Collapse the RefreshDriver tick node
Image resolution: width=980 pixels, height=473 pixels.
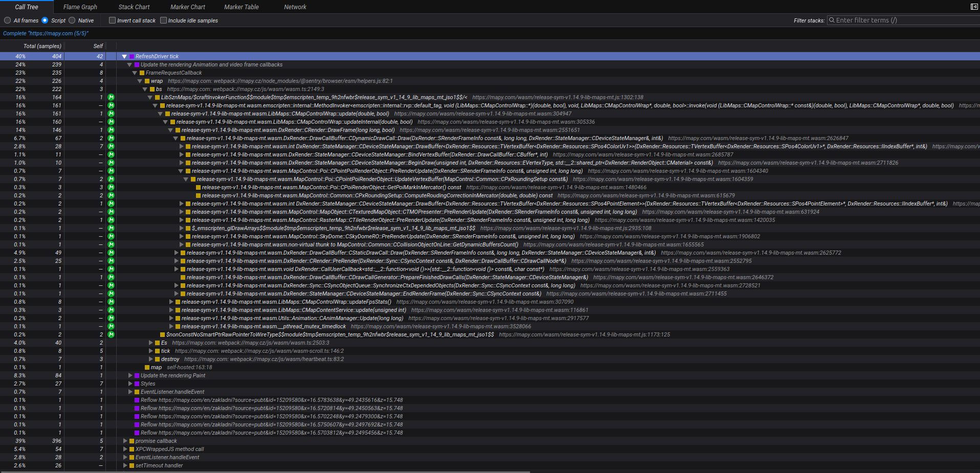point(124,56)
